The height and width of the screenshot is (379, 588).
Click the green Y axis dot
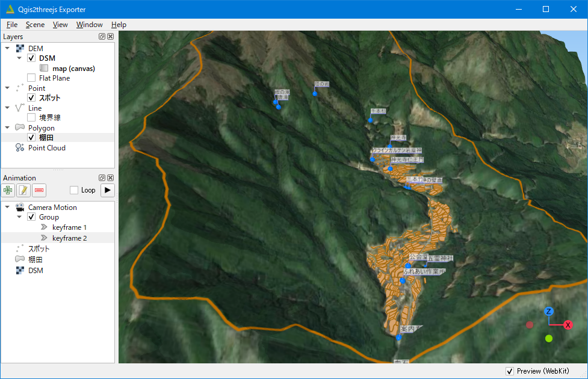[549, 339]
